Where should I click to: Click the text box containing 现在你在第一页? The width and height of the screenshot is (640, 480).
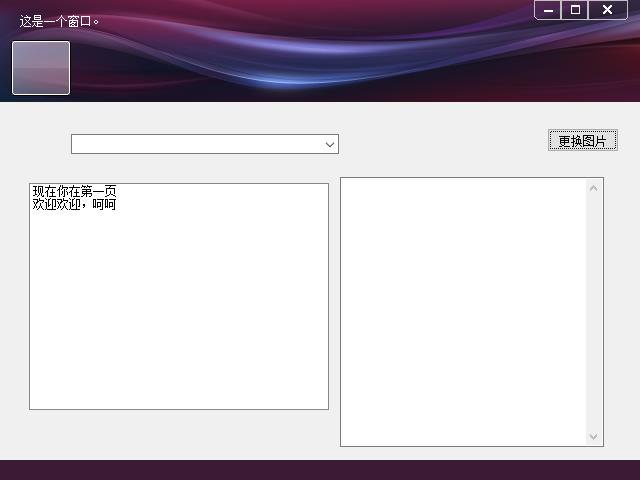click(x=179, y=296)
